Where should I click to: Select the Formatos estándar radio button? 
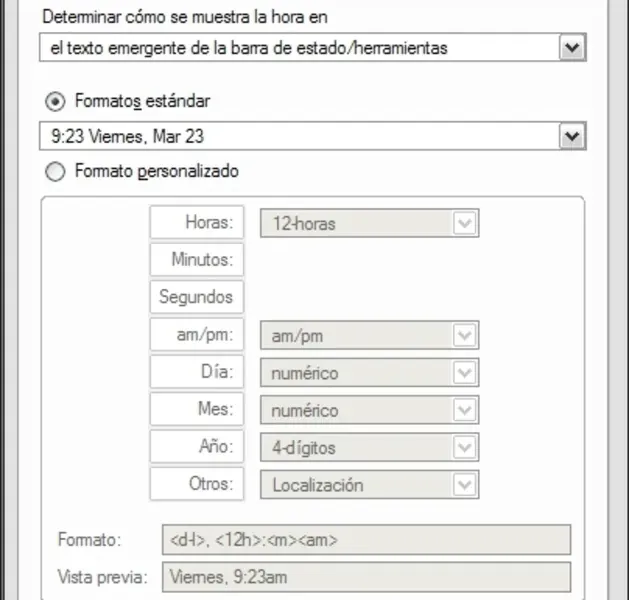(x=55, y=101)
